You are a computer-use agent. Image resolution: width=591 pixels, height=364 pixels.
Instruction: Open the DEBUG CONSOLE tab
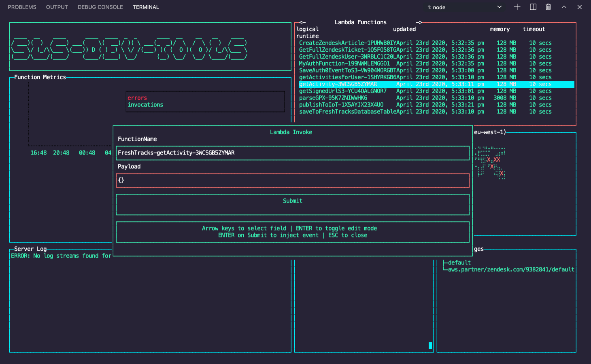[x=100, y=7]
